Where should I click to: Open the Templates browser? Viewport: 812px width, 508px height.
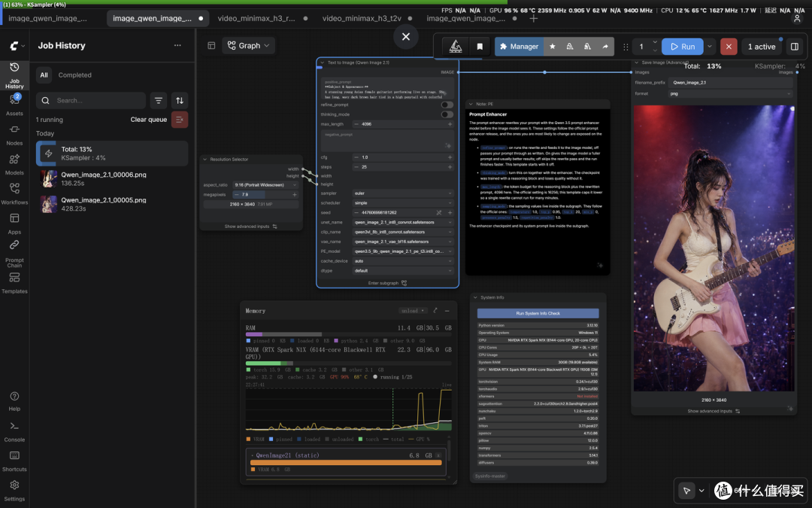14,283
